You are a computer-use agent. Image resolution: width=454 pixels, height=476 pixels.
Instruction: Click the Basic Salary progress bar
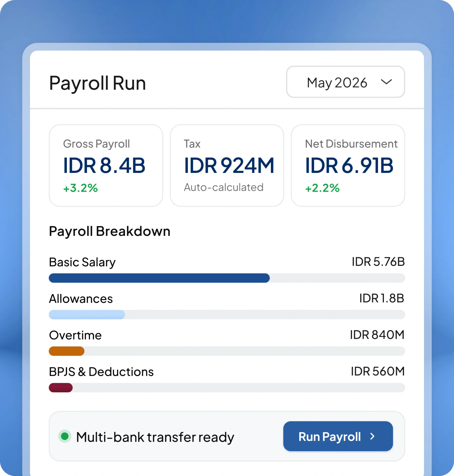click(227, 278)
